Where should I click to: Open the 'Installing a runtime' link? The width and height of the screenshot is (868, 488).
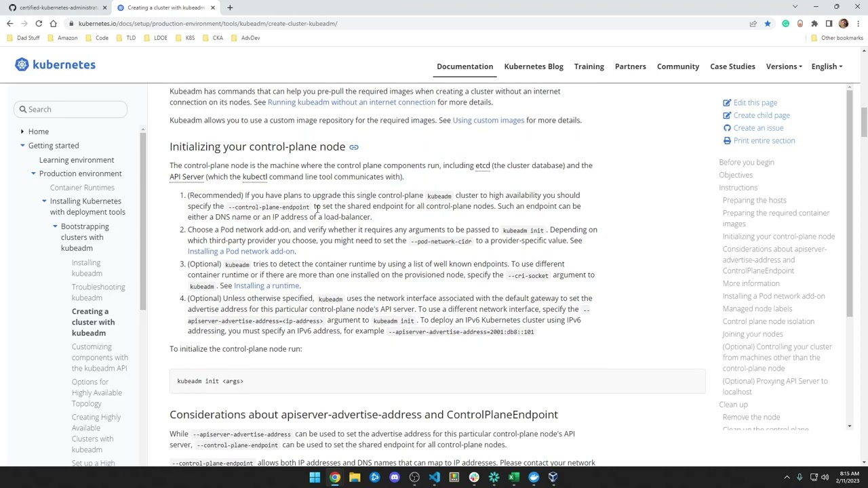click(267, 286)
